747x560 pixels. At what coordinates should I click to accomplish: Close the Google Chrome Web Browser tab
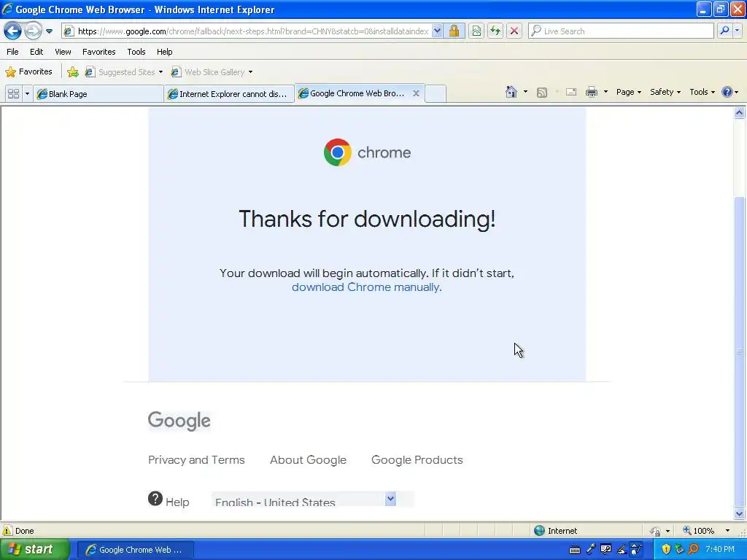[x=416, y=93]
